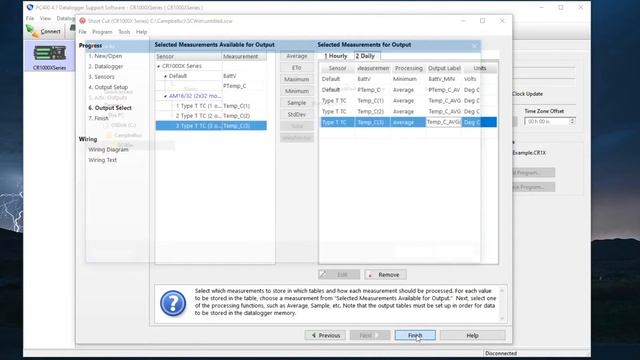Switch to the 1 Hourly table tab
The height and width of the screenshot is (360, 640).
coord(336,56)
